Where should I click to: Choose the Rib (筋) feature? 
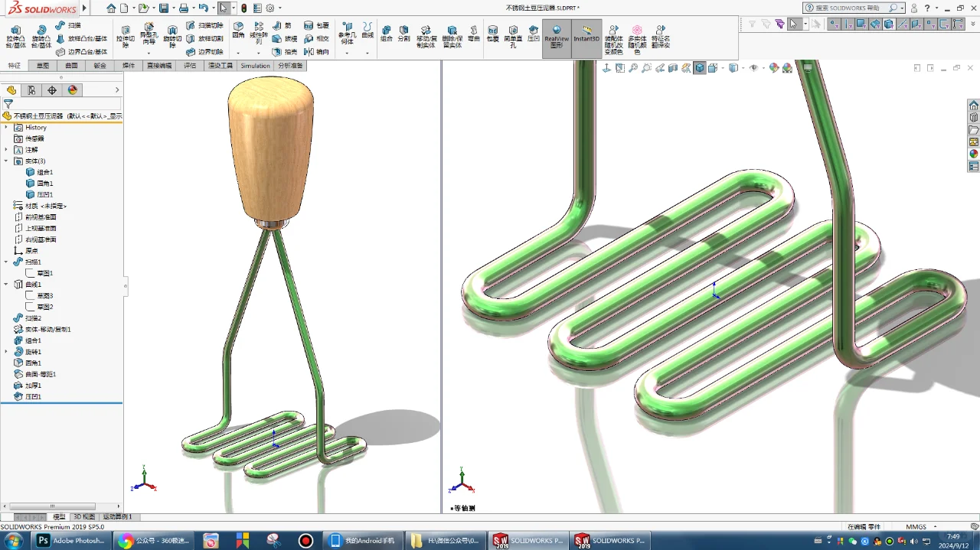coord(282,25)
